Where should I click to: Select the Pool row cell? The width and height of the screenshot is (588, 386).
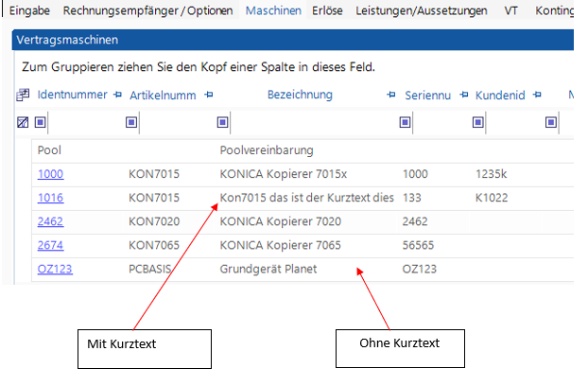point(49,150)
